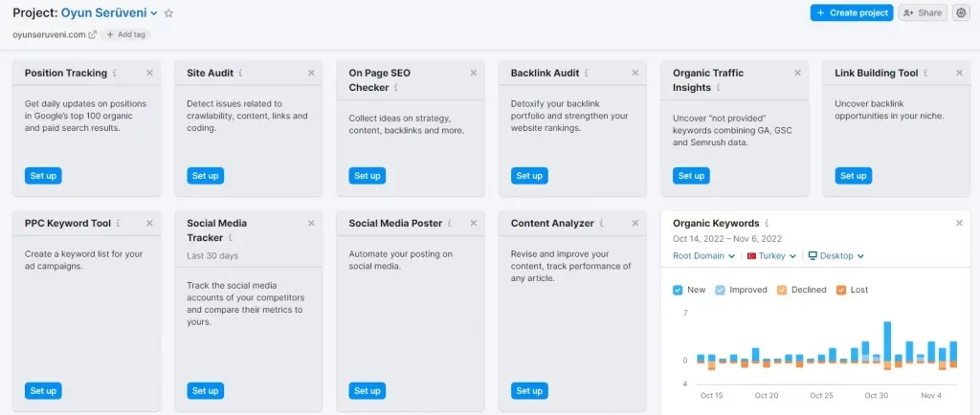Show Organic Traffic Insights info icon

tap(718, 88)
